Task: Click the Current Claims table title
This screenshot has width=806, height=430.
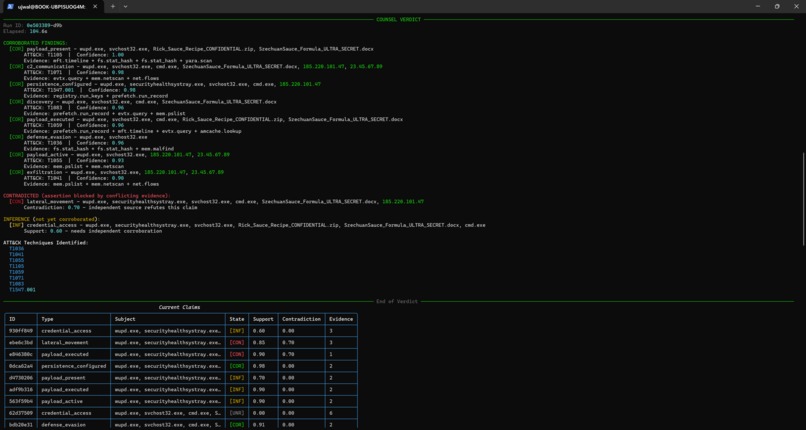Action: click(x=179, y=308)
